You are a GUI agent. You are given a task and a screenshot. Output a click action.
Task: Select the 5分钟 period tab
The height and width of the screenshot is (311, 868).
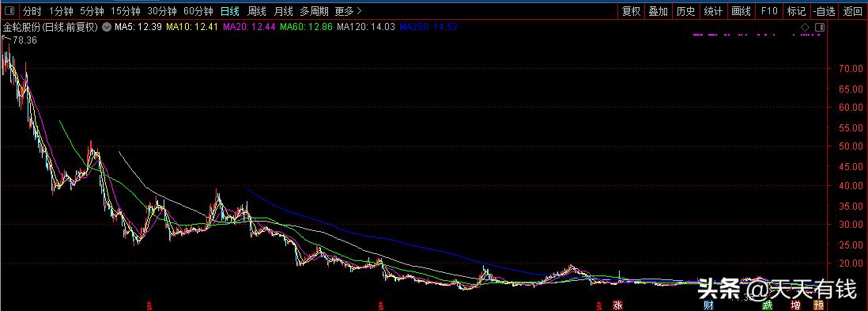92,11
